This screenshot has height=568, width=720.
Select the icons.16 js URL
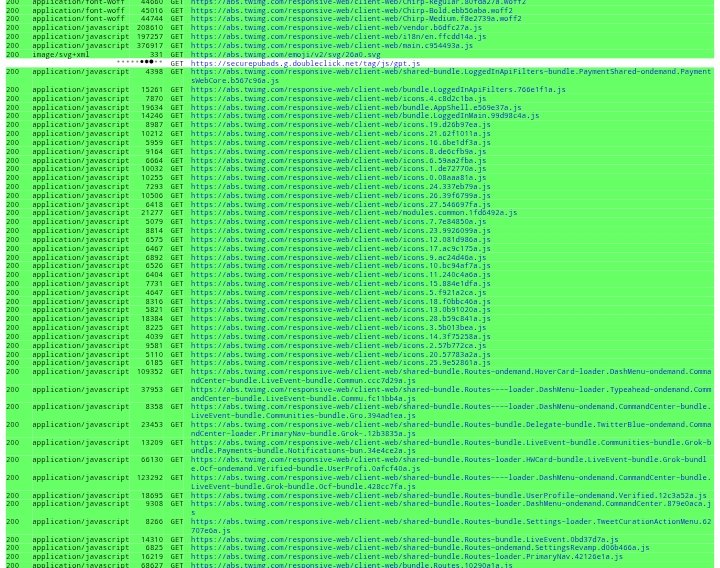click(x=341, y=142)
